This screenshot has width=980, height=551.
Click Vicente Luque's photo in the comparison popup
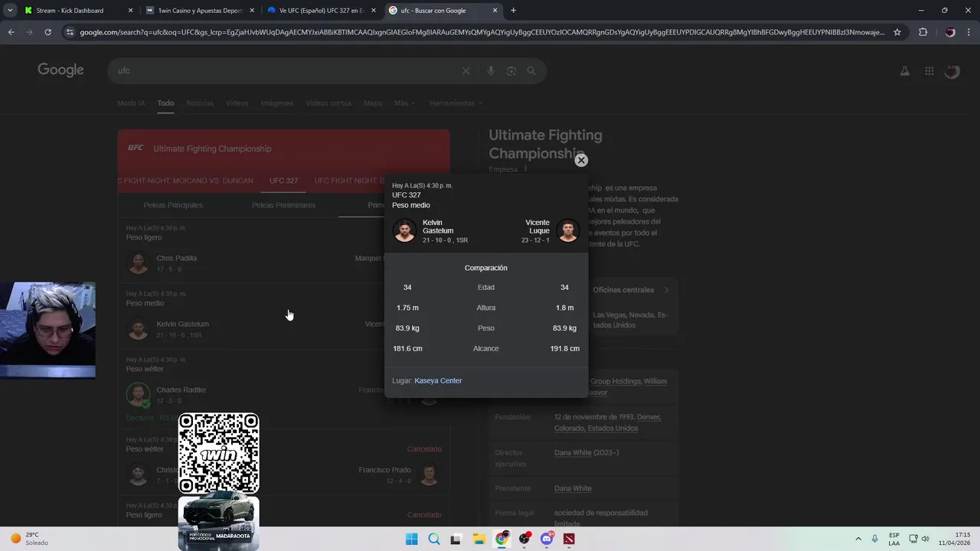click(568, 230)
